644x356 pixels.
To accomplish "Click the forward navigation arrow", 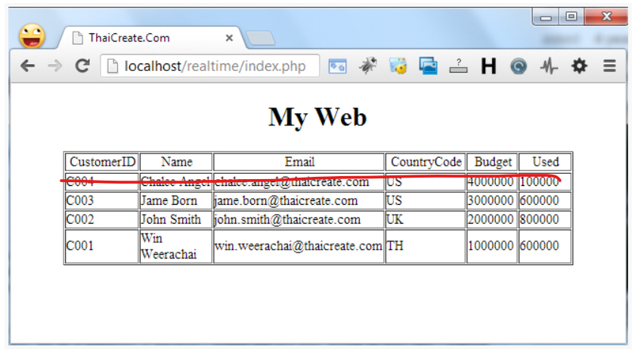I will coord(54,66).
